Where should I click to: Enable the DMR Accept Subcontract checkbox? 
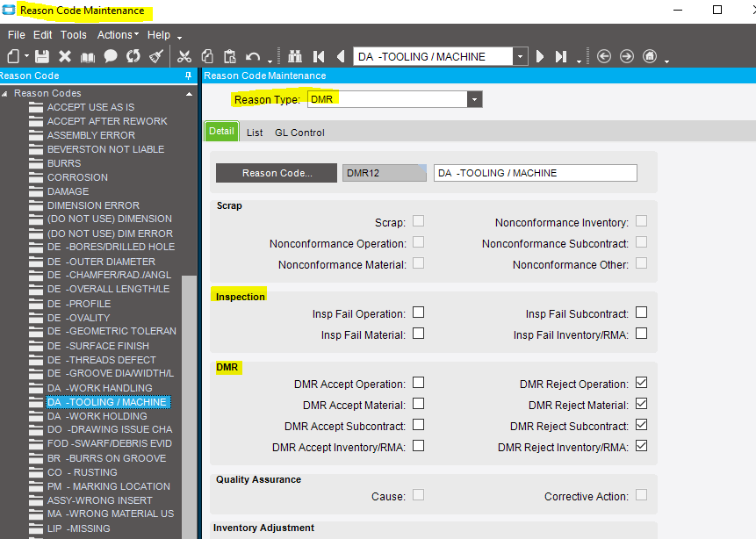click(419, 425)
